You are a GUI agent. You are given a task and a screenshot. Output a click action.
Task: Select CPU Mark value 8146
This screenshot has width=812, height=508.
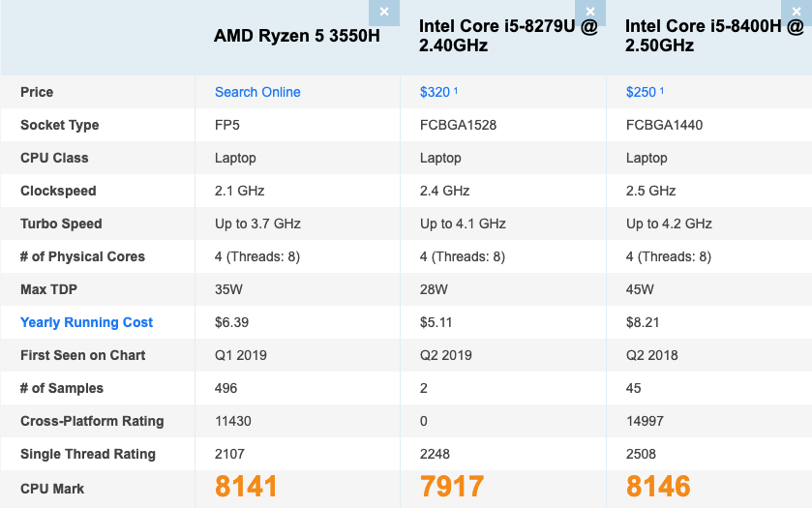click(x=658, y=487)
